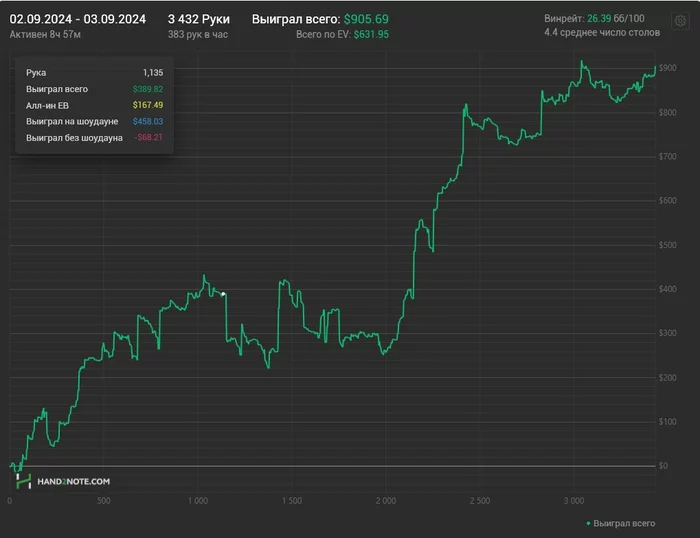Click the '500' x-axis label
This screenshot has width=700, height=538.
pos(104,500)
